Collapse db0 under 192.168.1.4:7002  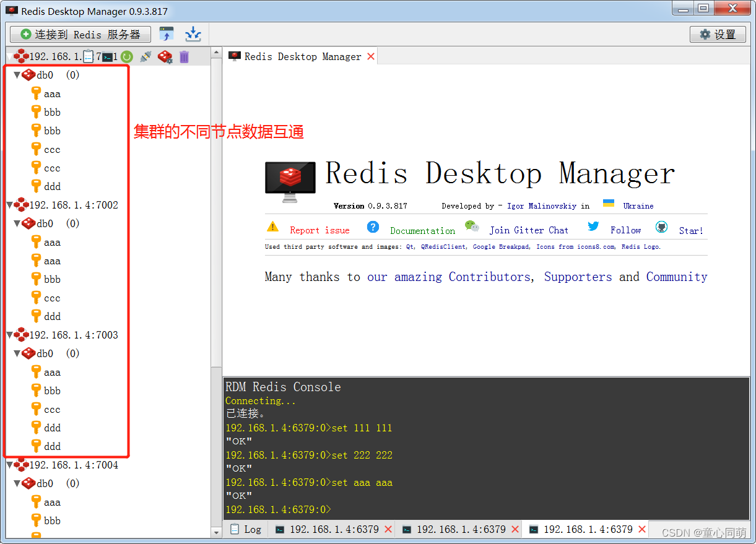pyautogui.click(x=17, y=223)
